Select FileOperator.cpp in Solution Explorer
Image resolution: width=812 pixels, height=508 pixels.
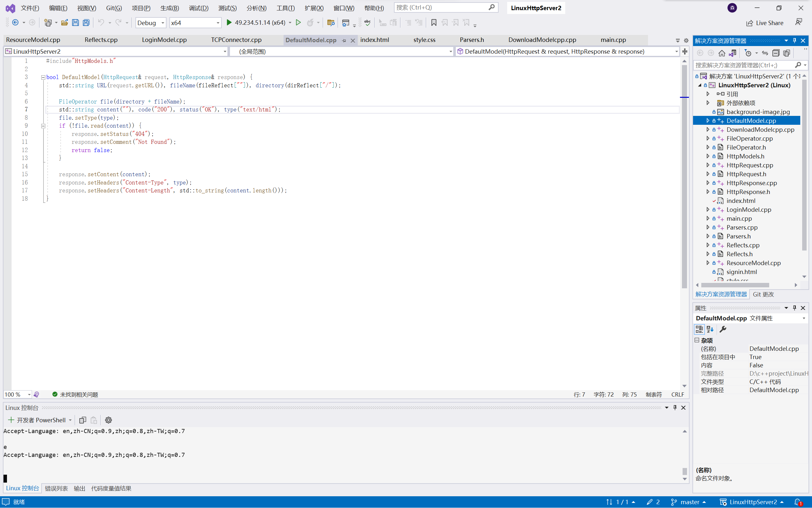[749, 138]
